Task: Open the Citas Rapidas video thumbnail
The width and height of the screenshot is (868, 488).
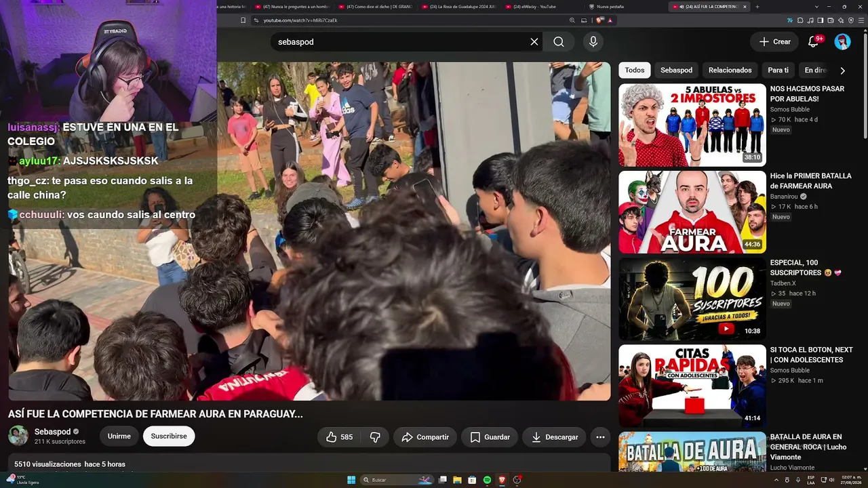Action: tap(692, 386)
